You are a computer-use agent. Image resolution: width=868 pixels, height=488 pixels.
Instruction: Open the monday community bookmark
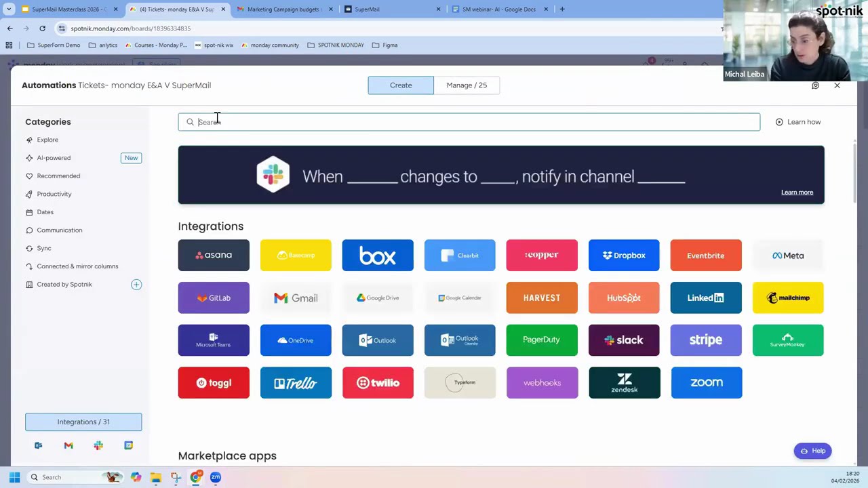(x=269, y=45)
